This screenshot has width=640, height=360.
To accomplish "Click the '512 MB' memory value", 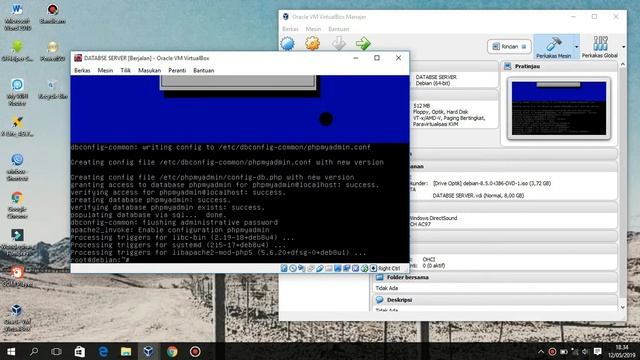I will pos(421,106).
